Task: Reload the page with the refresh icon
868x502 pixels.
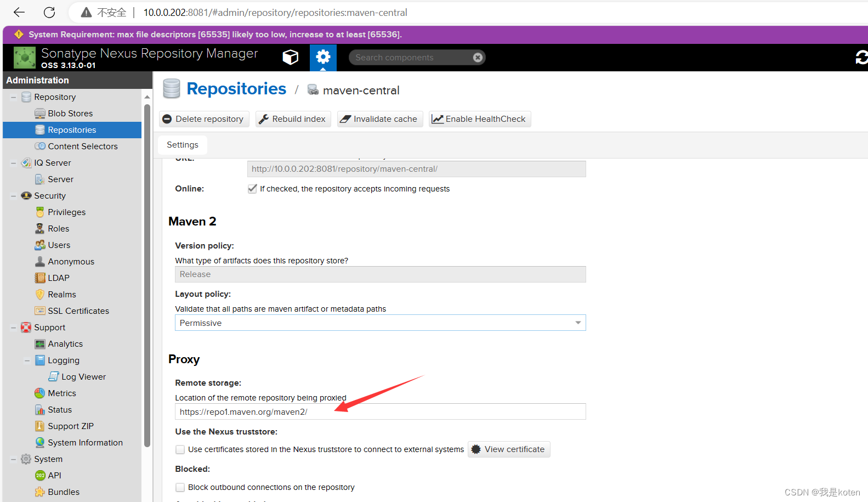Action: click(x=49, y=12)
